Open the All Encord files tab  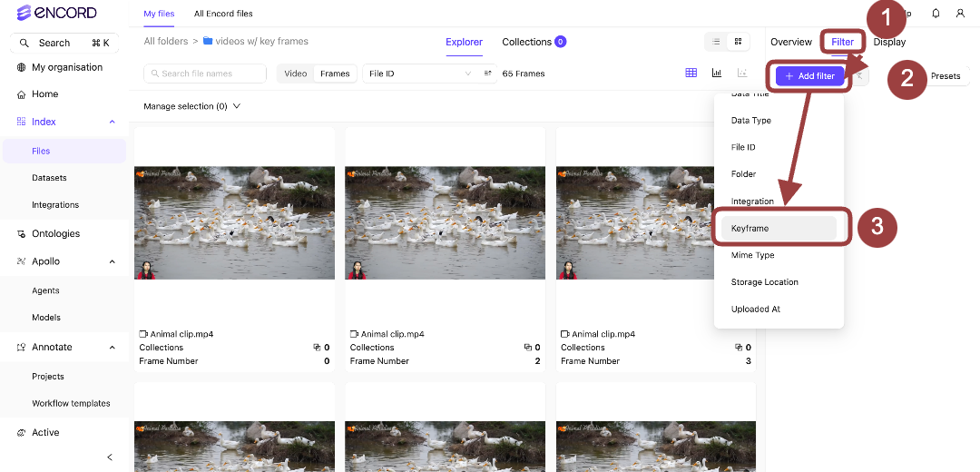pyautogui.click(x=223, y=13)
